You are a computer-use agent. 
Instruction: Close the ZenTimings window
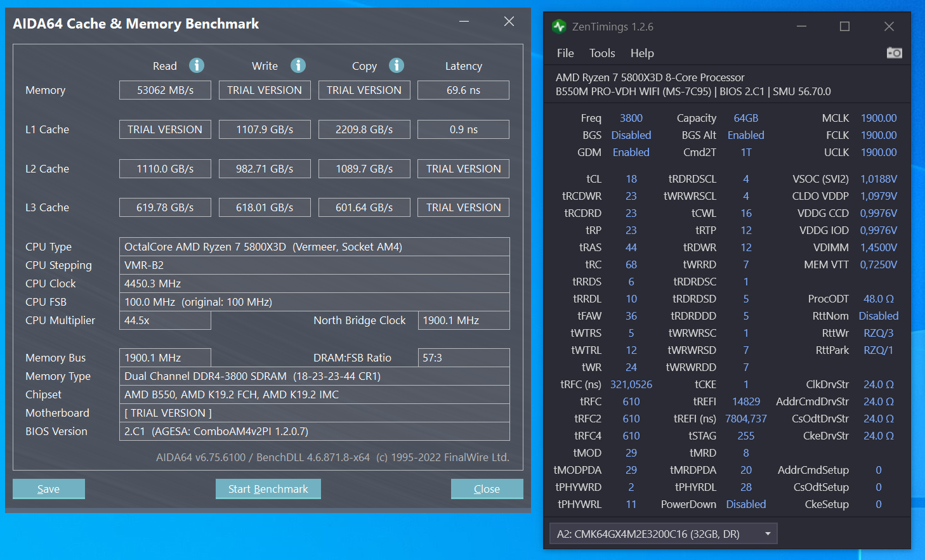pos(889,27)
